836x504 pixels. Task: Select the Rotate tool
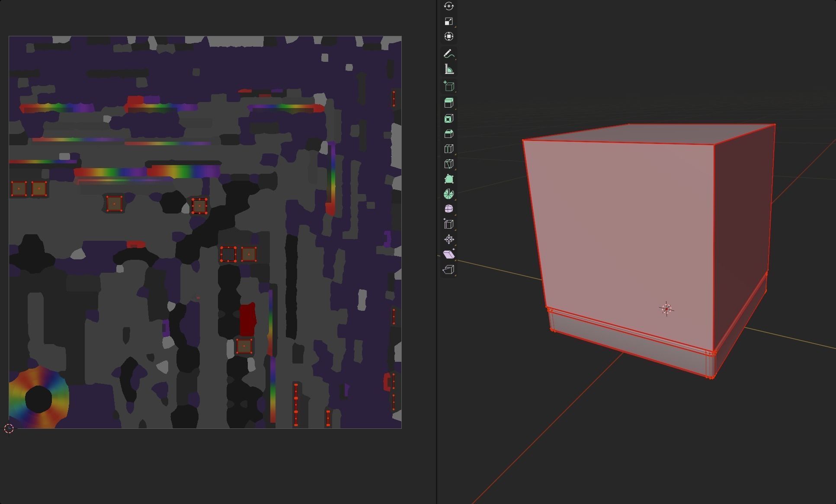pyautogui.click(x=448, y=6)
